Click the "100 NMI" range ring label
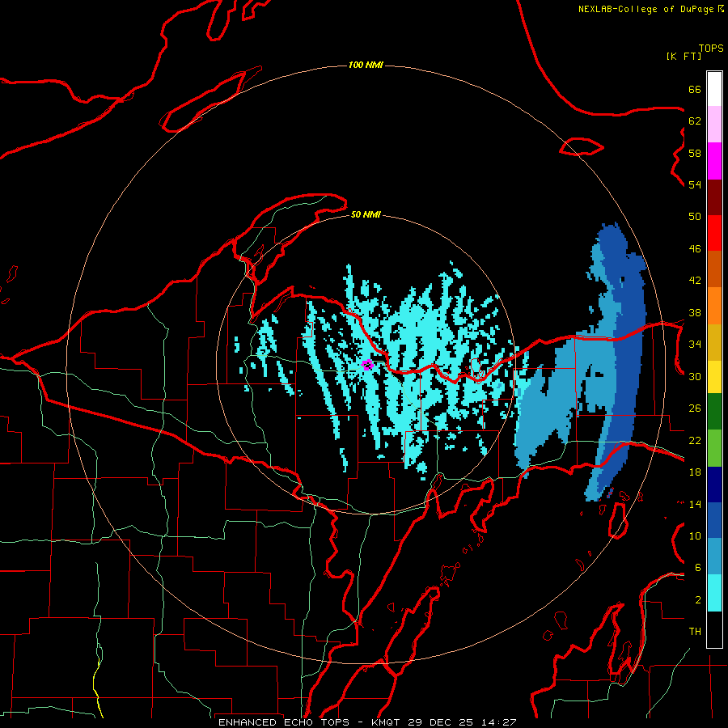 pos(366,65)
